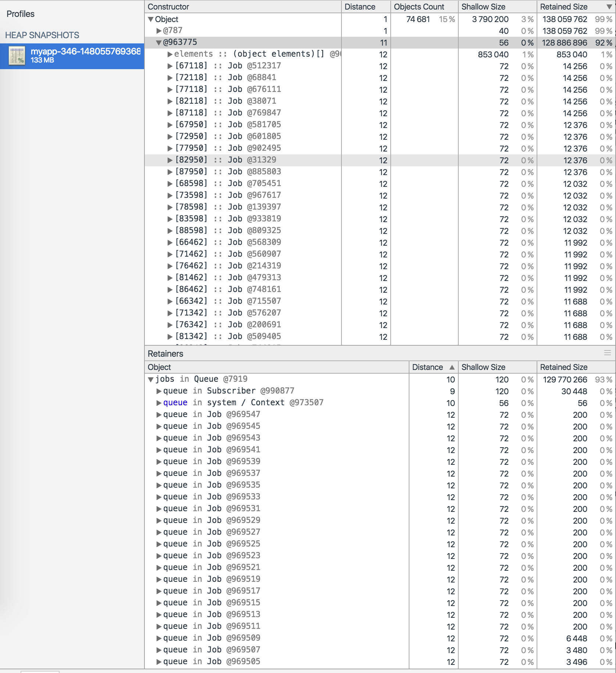Click the Retained Size sort arrow
The image size is (616, 673).
pyautogui.click(x=609, y=7)
